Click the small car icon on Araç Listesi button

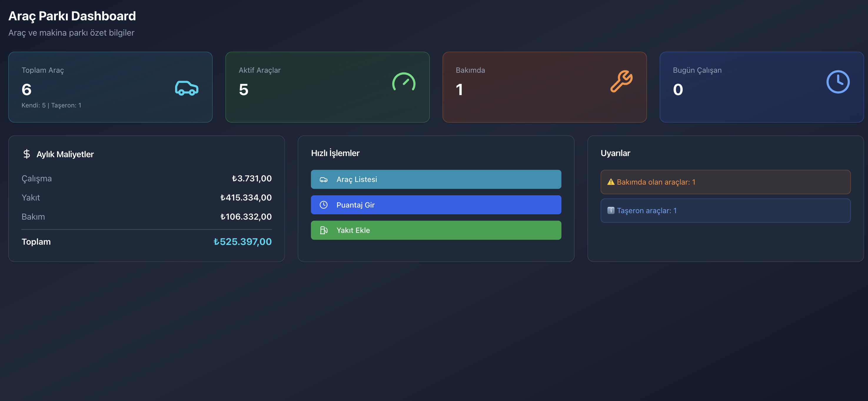[323, 180]
